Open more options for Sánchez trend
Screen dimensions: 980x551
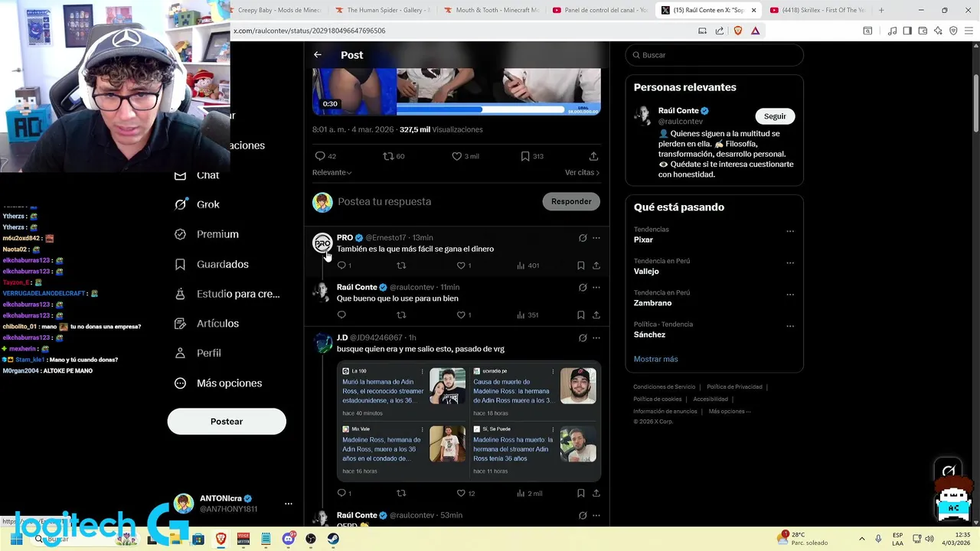[x=790, y=326]
